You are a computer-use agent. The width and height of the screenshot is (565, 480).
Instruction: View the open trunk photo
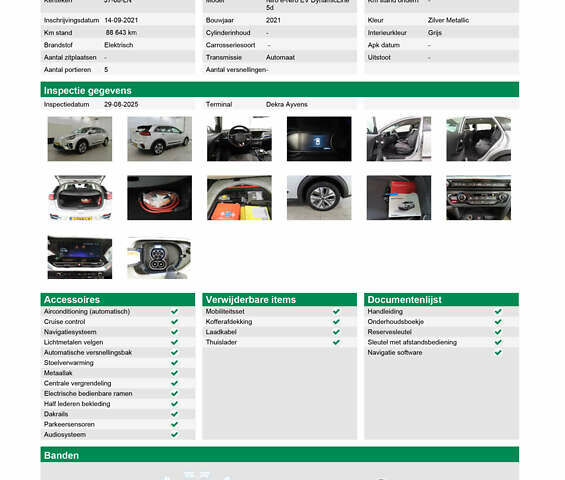[x=80, y=198]
